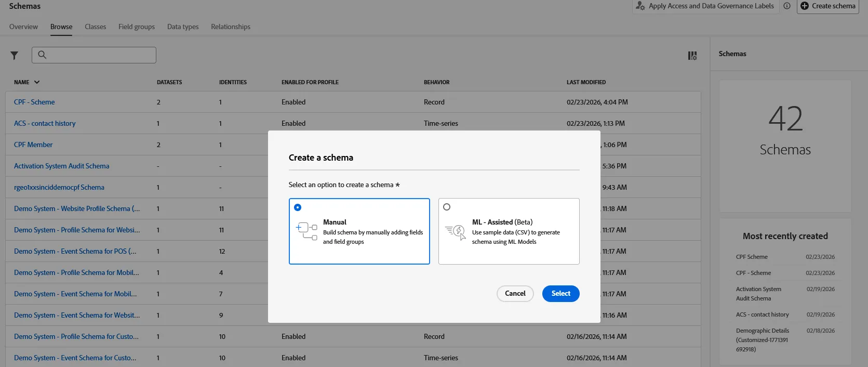868x367 pixels.
Task: Click the Manual schema diagram icon
Action: 306,231
